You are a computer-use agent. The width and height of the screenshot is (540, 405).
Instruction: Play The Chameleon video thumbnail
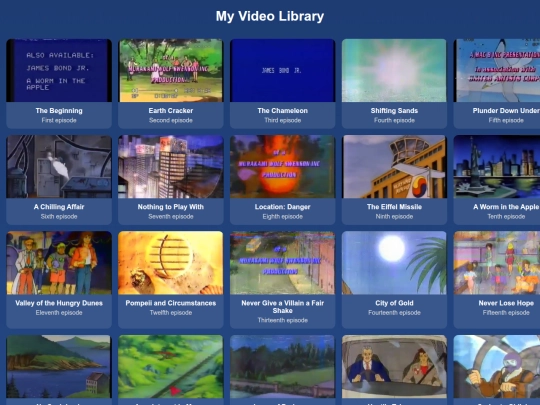(282, 70)
